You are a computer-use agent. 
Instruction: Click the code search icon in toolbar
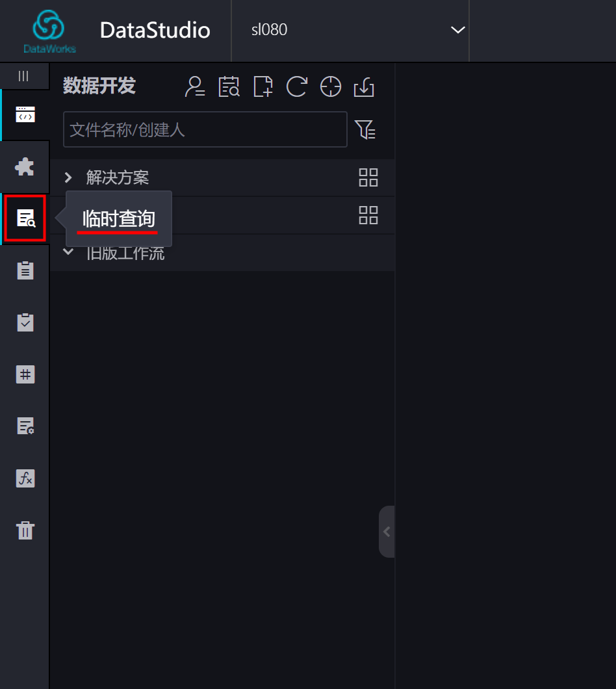tap(229, 86)
